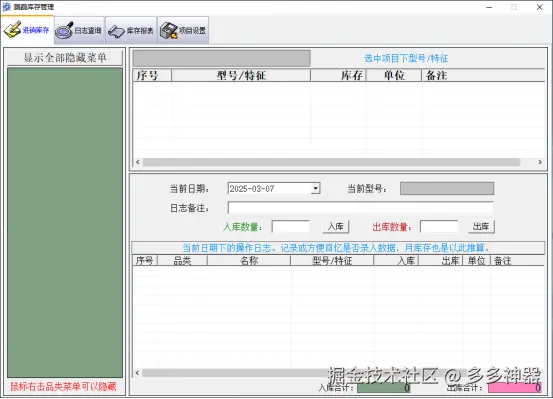553x399 pixels.
Task: Click the log table 序号 column header
Action: point(145,261)
